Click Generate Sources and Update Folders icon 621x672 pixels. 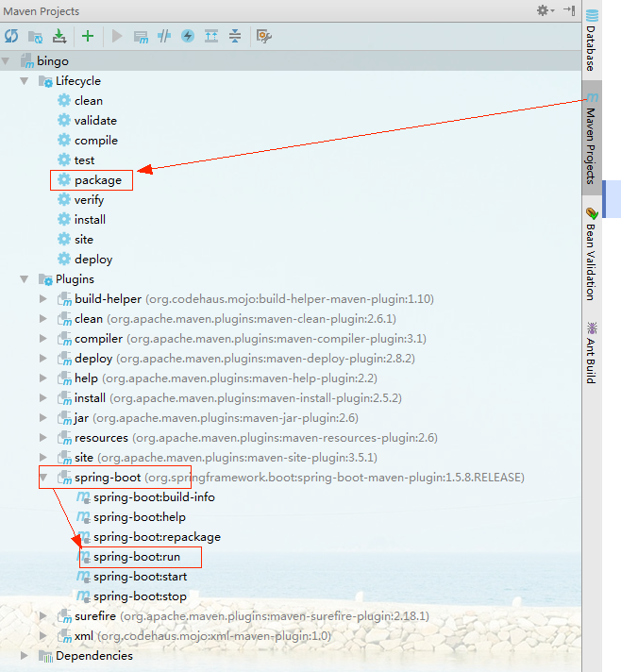(35, 37)
